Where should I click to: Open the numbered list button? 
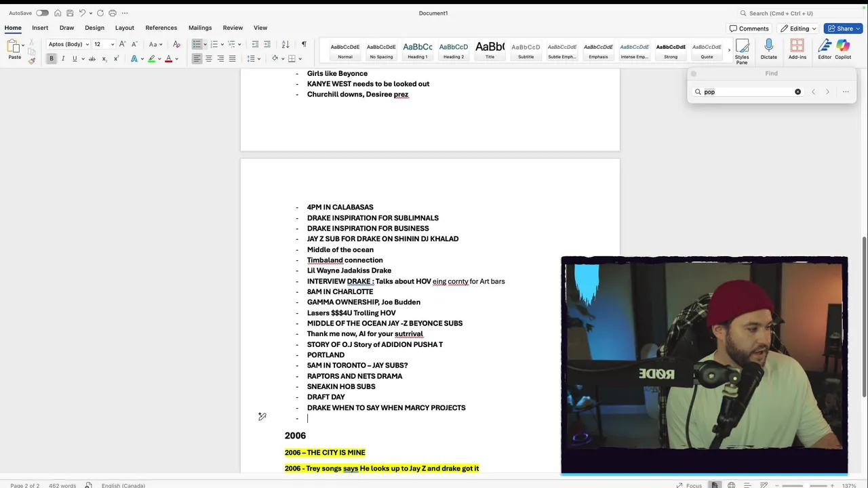[214, 44]
